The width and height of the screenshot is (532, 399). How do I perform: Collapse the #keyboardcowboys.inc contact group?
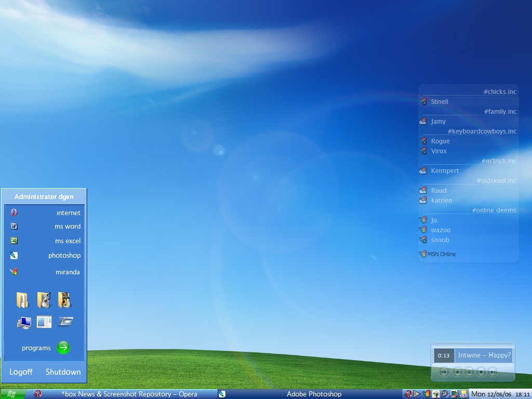pos(482,131)
